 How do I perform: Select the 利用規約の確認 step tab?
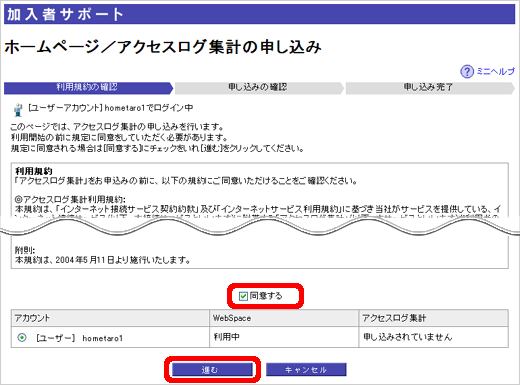(88, 88)
